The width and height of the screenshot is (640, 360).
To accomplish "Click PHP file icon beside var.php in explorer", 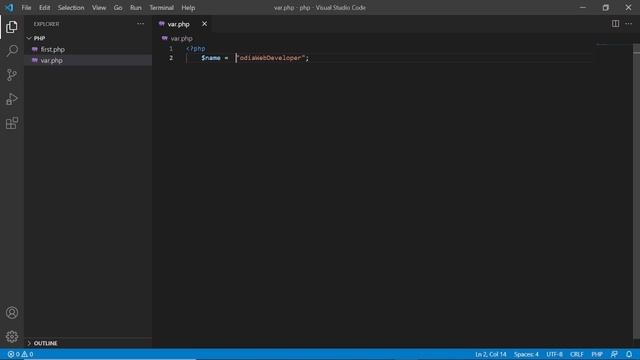I will [x=35, y=60].
